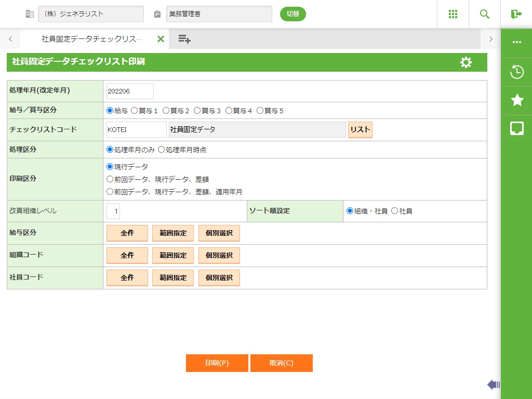Collapse sidebar with the purple arrow
This screenshot has height=399, width=532.
point(493,384)
